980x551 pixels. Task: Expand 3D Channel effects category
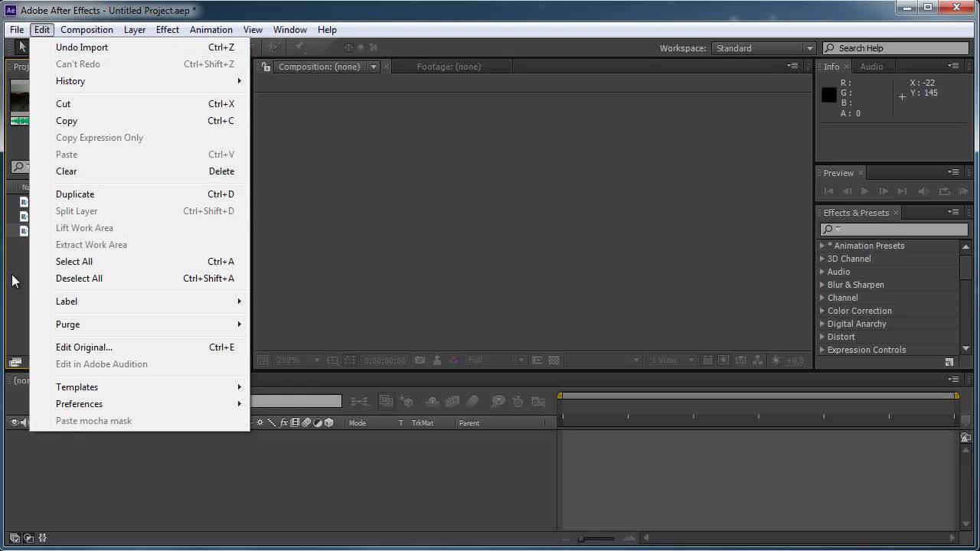tap(822, 259)
